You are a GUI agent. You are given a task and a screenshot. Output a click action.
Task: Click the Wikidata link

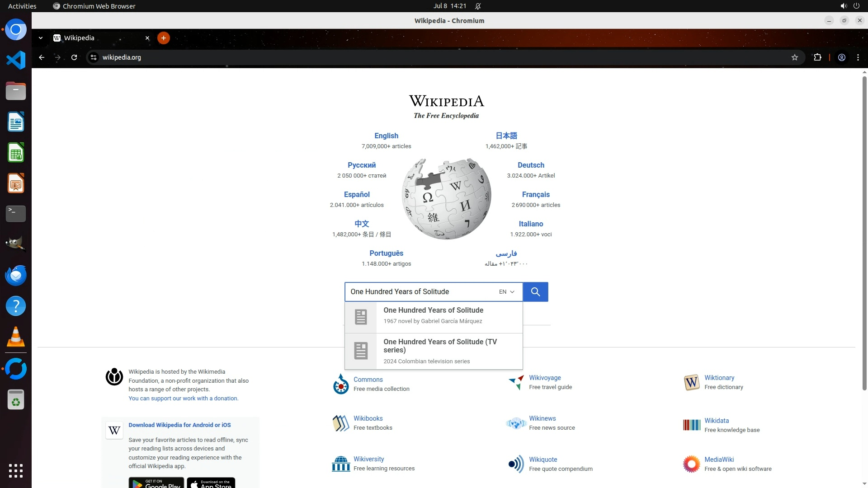pyautogui.click(x=717, y=421)
